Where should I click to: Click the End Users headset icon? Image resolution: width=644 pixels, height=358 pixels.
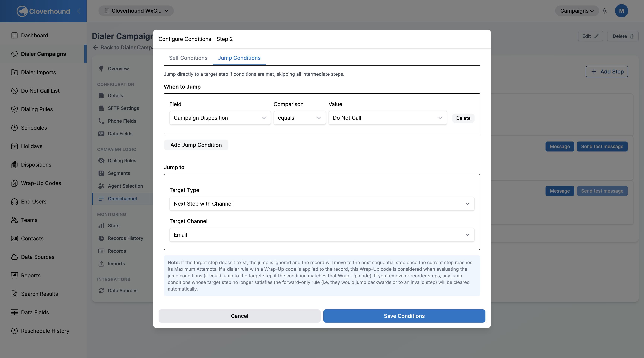tap(14, 202)
